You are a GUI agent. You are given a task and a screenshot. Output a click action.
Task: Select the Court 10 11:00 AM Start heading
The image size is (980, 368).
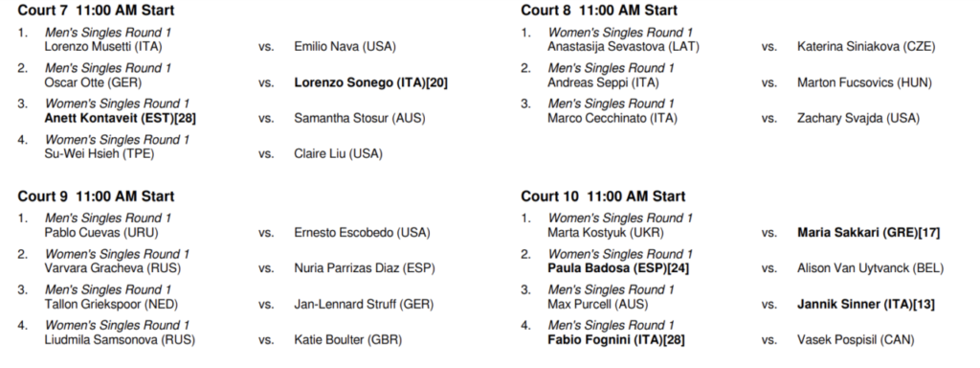point(603,195)
